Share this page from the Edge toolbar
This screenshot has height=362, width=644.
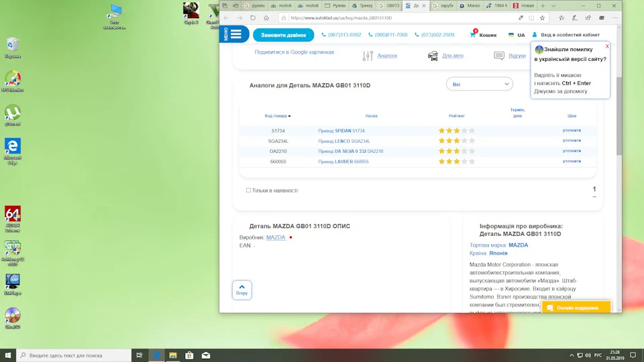pos(588,18)
